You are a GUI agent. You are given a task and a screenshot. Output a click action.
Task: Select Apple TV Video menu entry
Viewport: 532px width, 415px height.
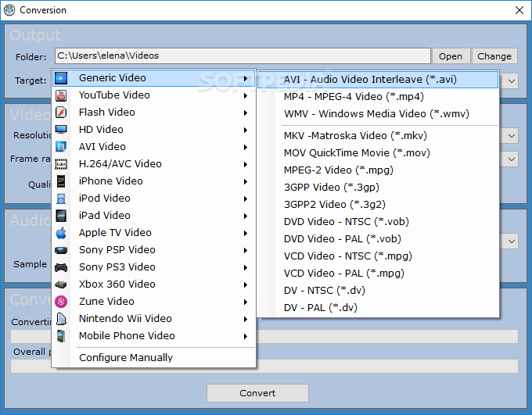[x=153, y=233]
